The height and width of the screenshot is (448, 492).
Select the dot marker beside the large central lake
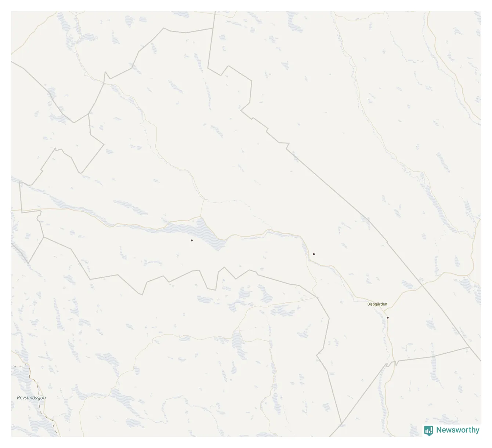(192, 240)
